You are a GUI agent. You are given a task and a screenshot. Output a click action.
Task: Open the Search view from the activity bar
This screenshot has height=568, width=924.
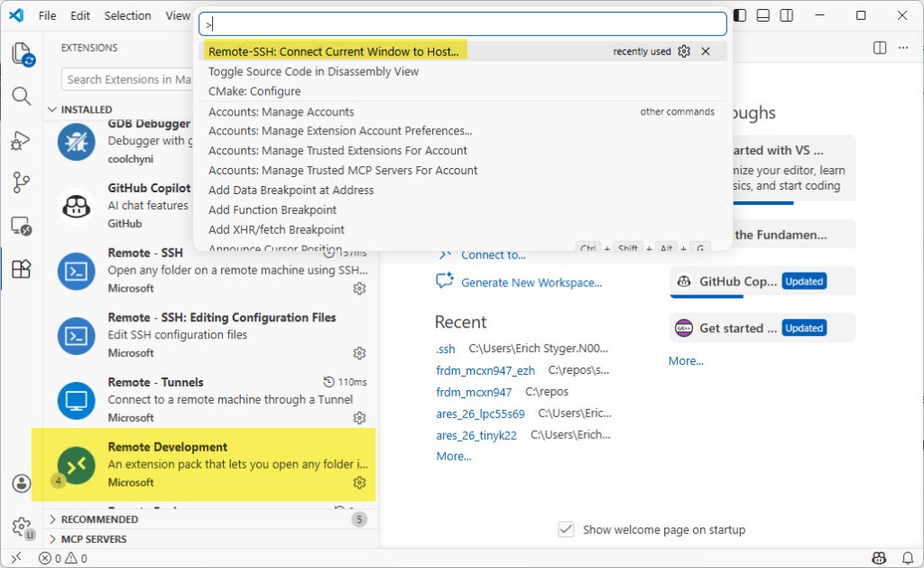pos(22,95)
